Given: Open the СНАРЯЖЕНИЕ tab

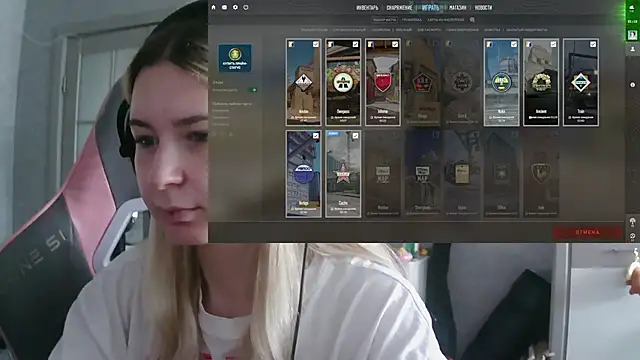Looking at the screenshot, I should [399, 7].
